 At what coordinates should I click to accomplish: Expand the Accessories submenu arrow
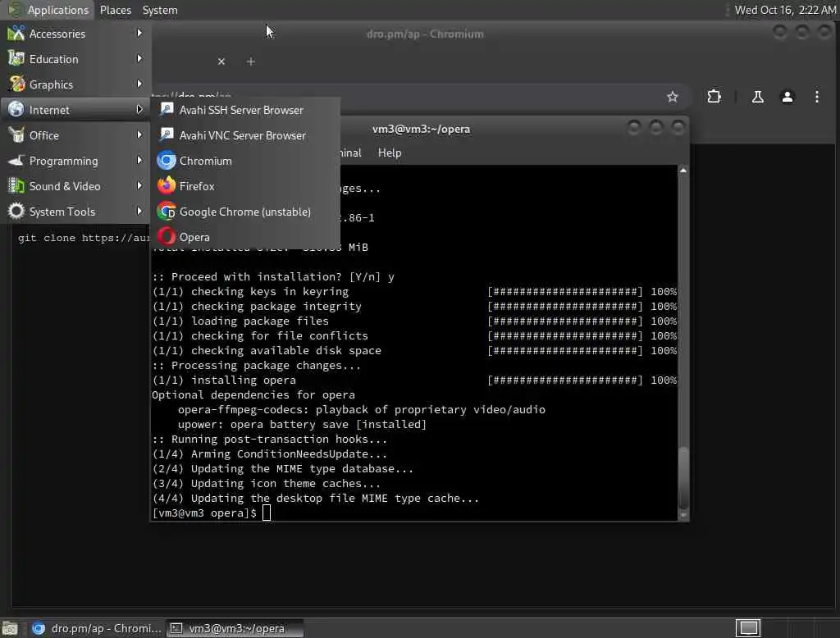coord(139,34)
